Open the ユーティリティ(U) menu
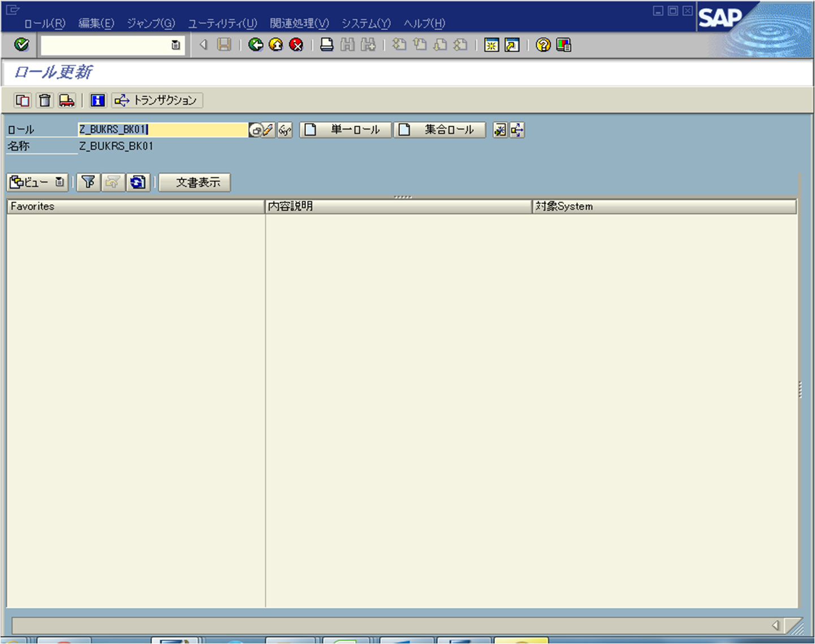This screenshot has width=815, height=644. pyautogui.click(x=222, y=23)
